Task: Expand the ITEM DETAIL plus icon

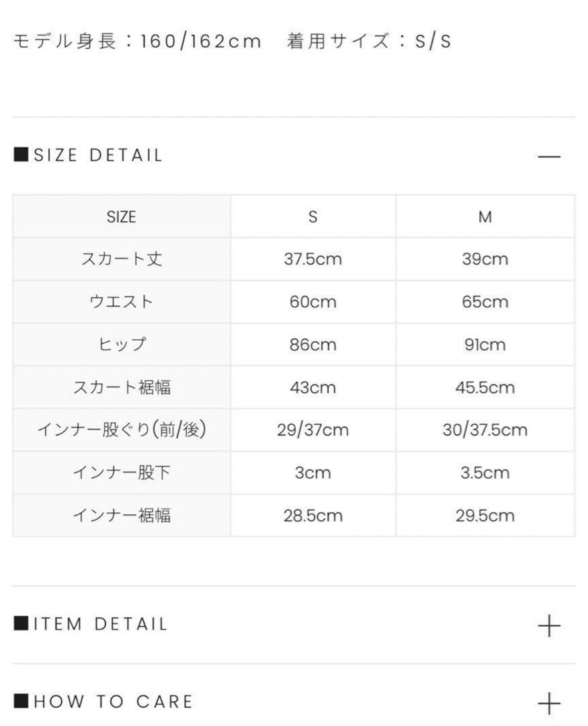Action: pyautogui.click(x=549, y=626)
